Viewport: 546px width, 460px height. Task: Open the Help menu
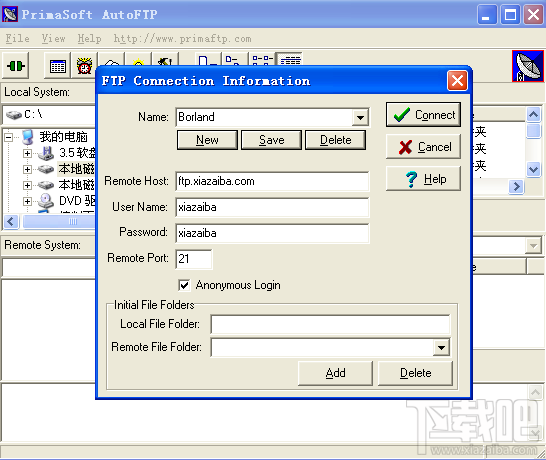tap(89, 38)
